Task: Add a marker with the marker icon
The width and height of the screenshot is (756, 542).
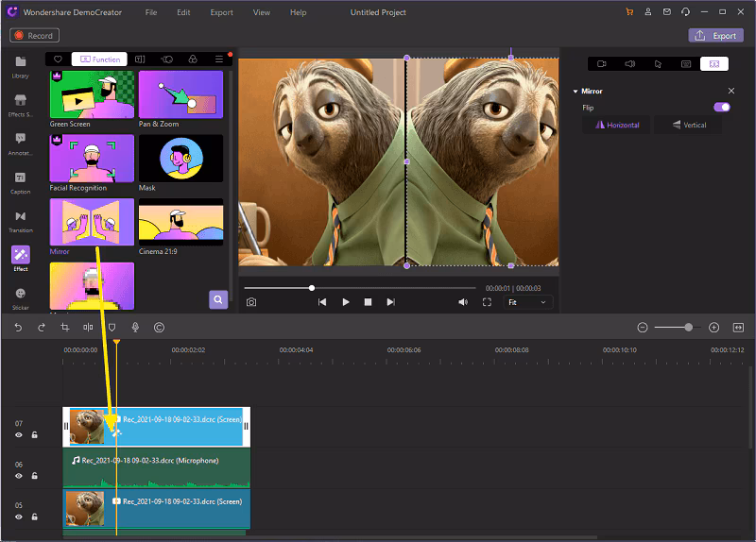Action: 112,328
